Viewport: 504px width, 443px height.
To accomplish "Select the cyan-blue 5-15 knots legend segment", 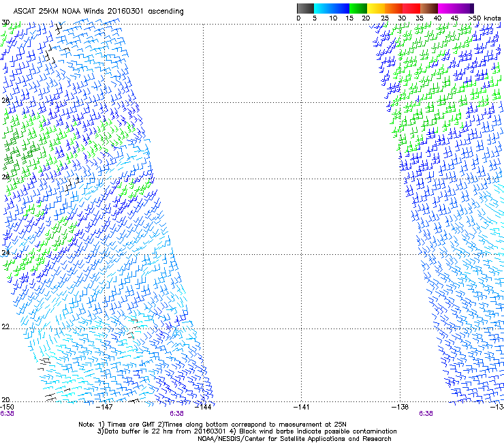I will click(332, 8).
